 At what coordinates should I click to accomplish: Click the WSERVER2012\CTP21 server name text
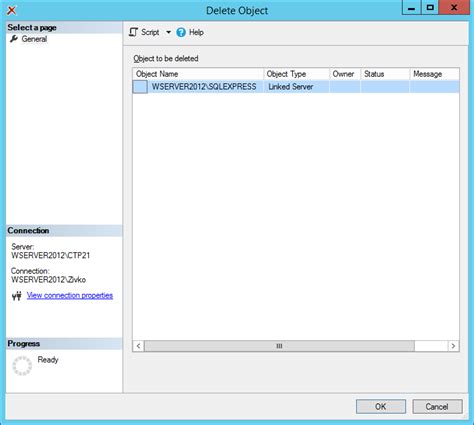50,256
